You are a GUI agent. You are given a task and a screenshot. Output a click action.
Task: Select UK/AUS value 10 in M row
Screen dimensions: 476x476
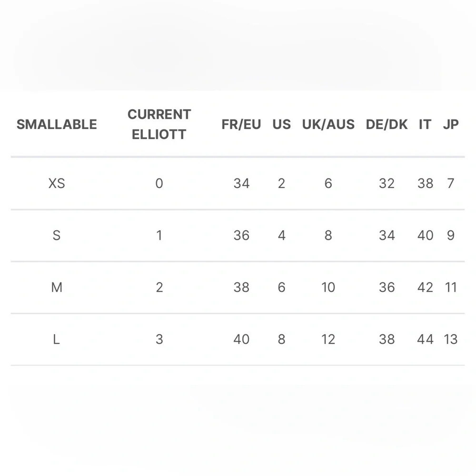coord(328,288)
